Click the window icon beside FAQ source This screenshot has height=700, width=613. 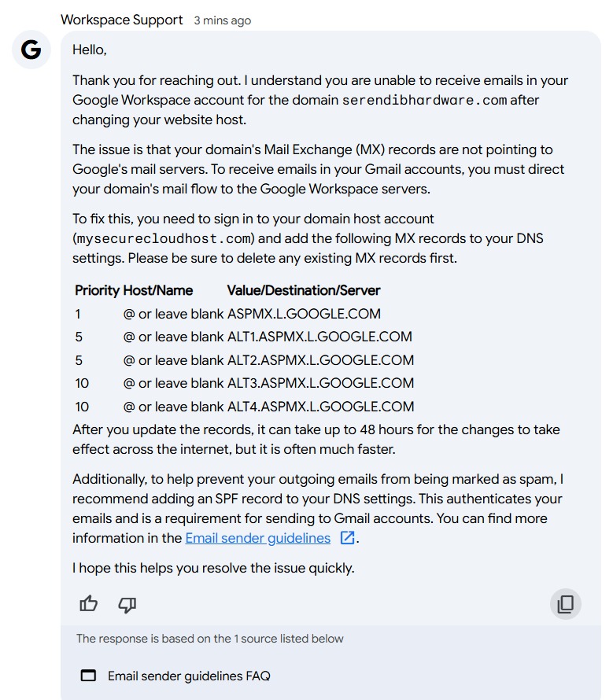click(x=88, y=676)
